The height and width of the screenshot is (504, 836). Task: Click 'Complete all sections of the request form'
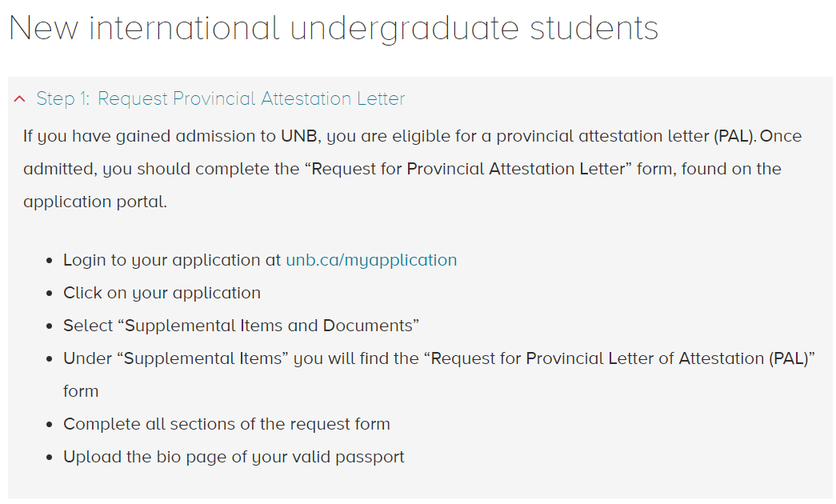click(226, 424)
